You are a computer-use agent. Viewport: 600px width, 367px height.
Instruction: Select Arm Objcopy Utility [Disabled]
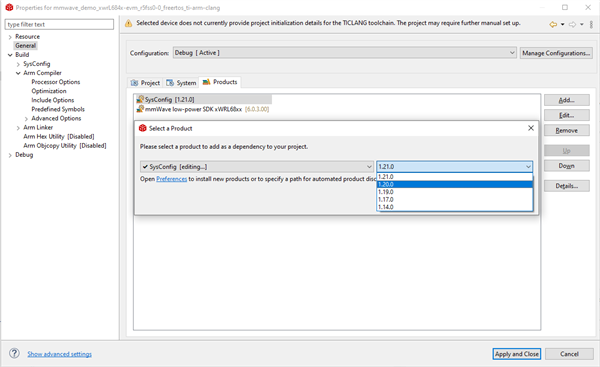(65, 146)
